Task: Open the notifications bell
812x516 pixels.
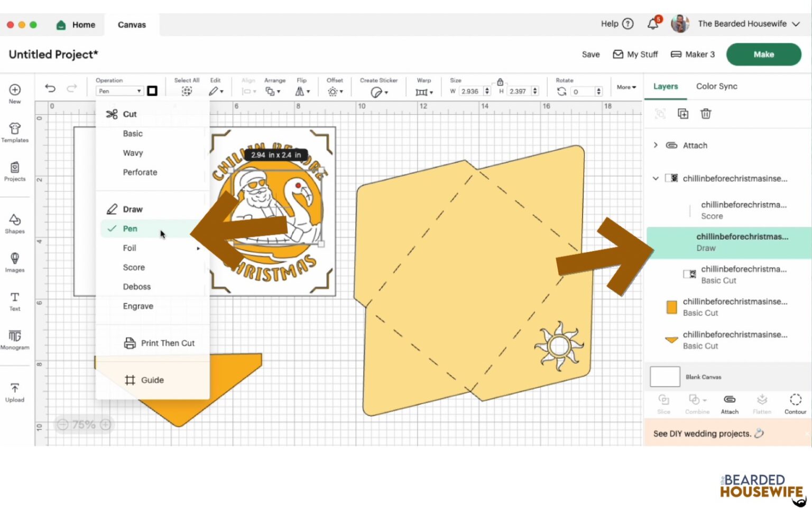Action: pos(653,23)
